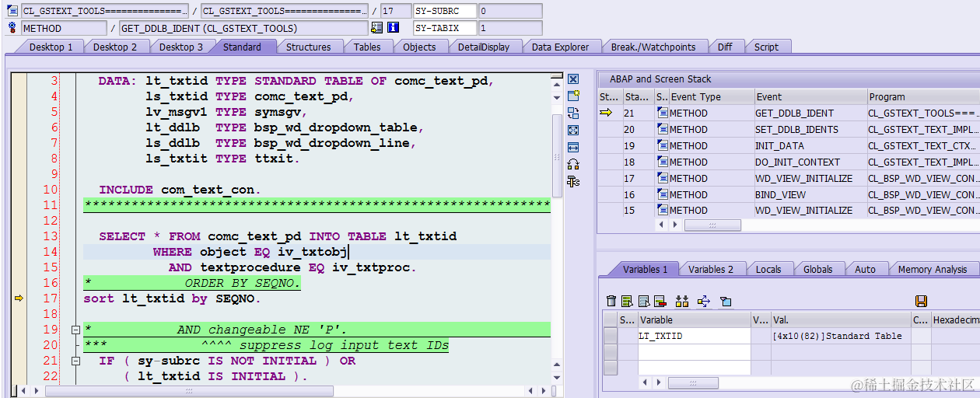Click the green append row icon
980x398 pixels.
coord(627,301)
